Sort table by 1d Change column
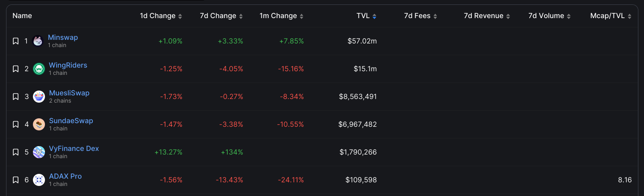This screenshot has height=196, width=644. click(161, 16)
